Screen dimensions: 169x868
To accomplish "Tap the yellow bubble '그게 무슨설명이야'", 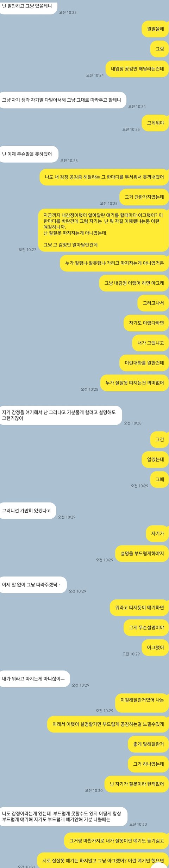I will point(146,627).
